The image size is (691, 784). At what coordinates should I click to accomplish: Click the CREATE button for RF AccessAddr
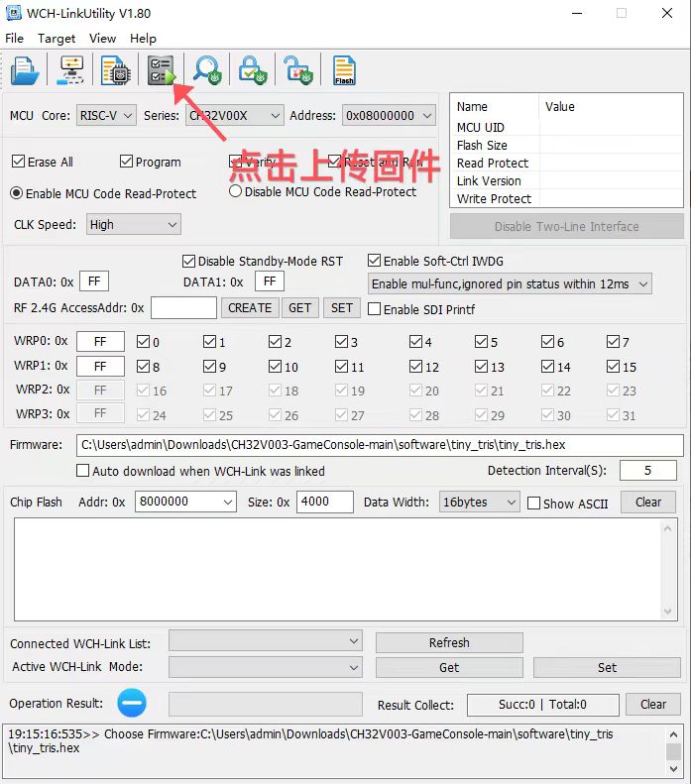(250, 308)
